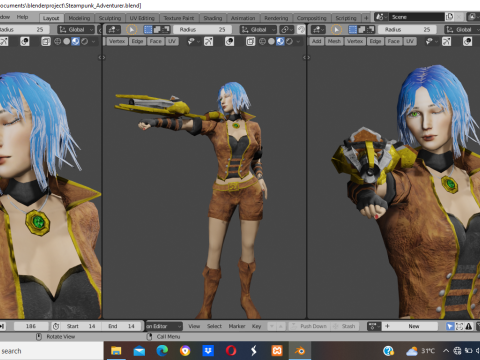Set extend-selection mode in right viewport
The width and height of the screenshot is (480, 360).
point(361,30)
